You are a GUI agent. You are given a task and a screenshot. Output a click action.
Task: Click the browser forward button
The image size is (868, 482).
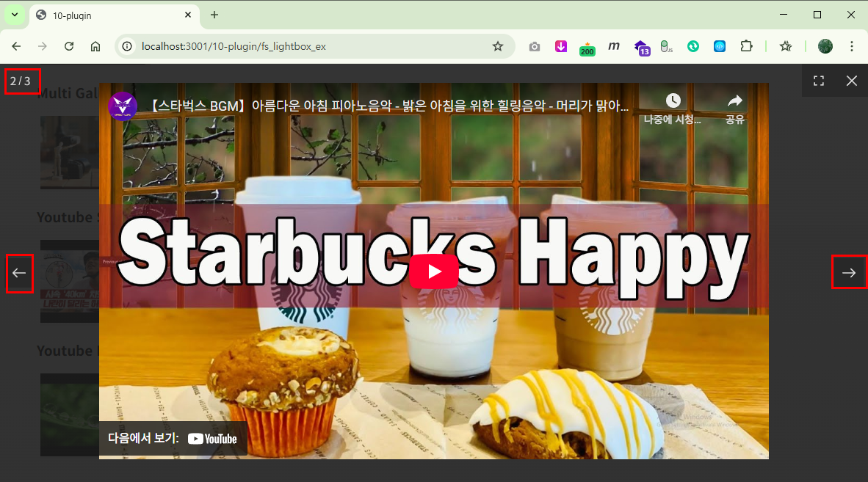[43, 46]
